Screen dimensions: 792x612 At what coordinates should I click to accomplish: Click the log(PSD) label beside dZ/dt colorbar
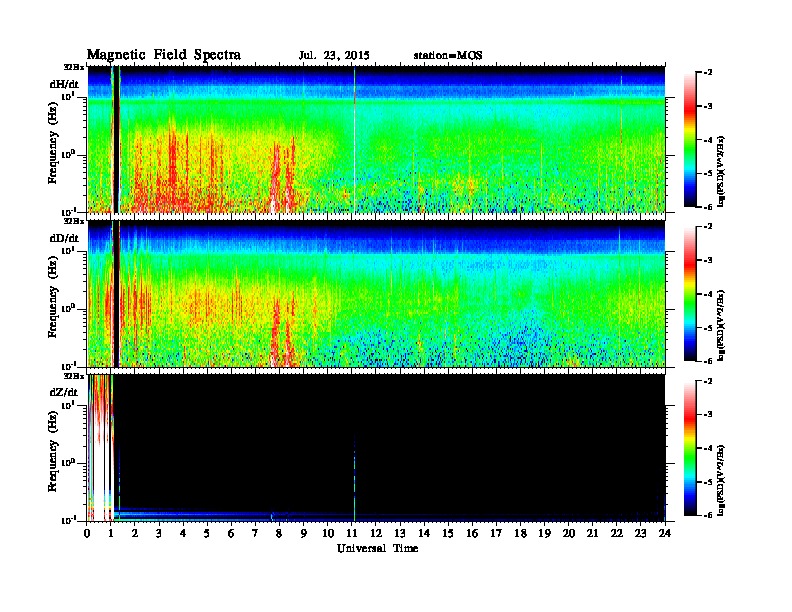721,479
